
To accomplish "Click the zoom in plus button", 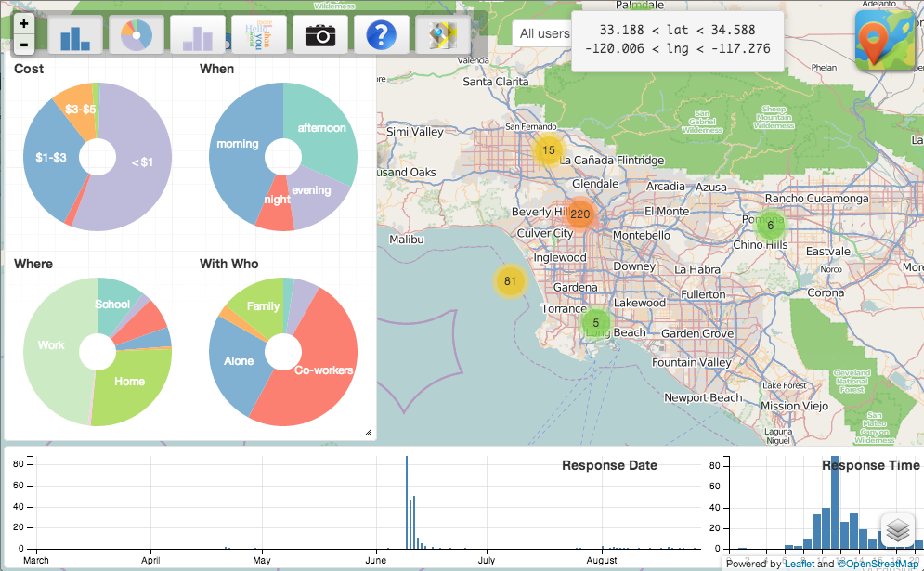I will pos(23,24).
